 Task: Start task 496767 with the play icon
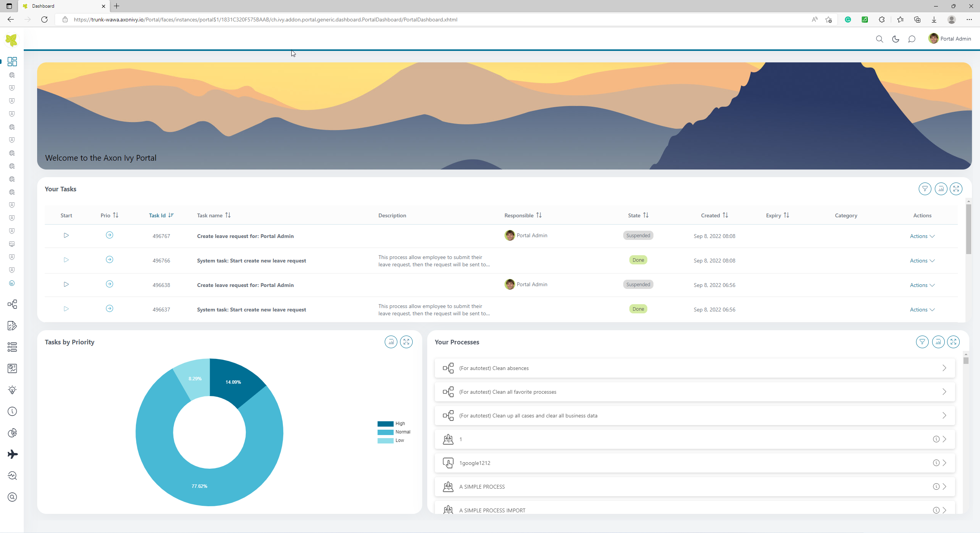pos(66,235)
